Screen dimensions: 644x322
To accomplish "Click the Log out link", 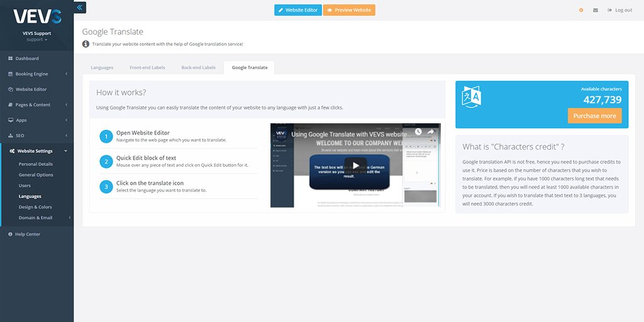I will 619,10.
